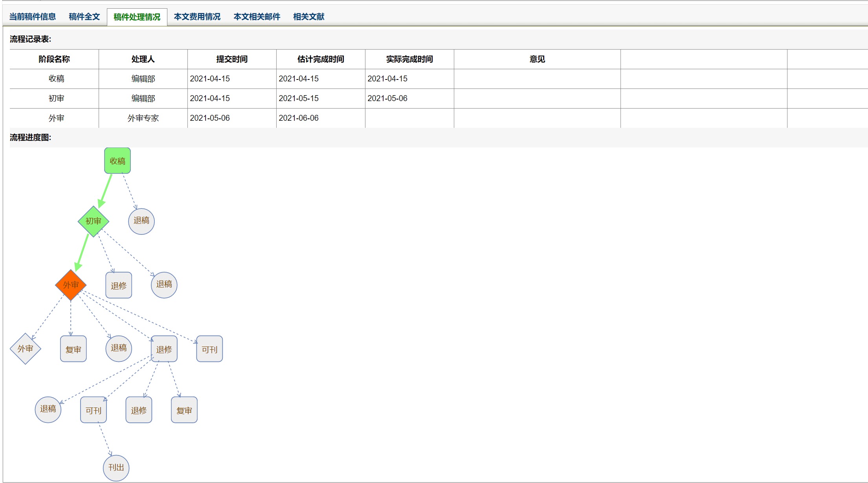
Task: Click the 外审 stage cell in table
Action: (x=54, y=118)
